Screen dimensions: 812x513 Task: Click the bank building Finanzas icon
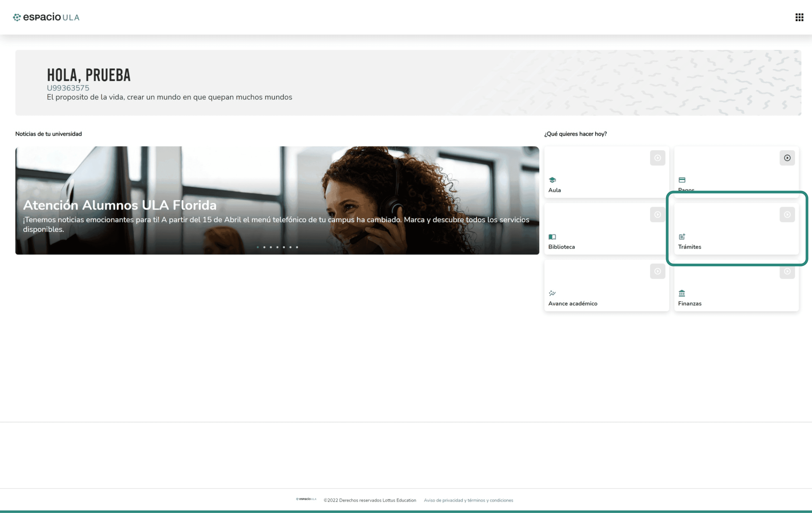tap(682, 293)
